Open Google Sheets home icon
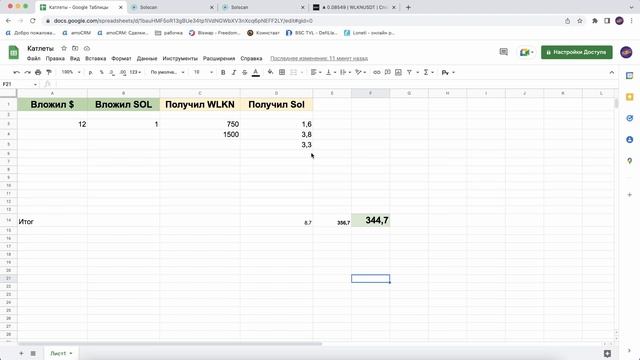The image size is (640, 360). click(x=13, y=53)
